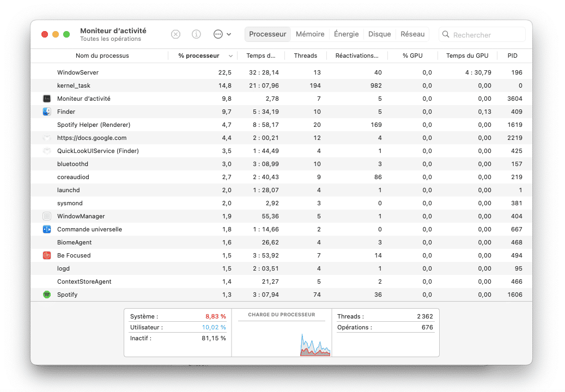Viewport: 565px width, 392px height.
Task: Click the Be Focused process name
Action: click(x=74, y=255)
